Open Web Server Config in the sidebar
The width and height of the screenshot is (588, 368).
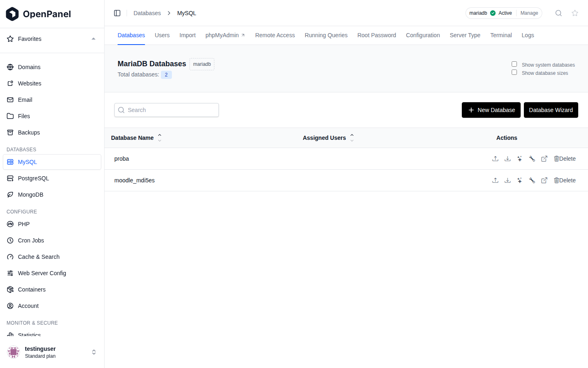click(52, 273)
